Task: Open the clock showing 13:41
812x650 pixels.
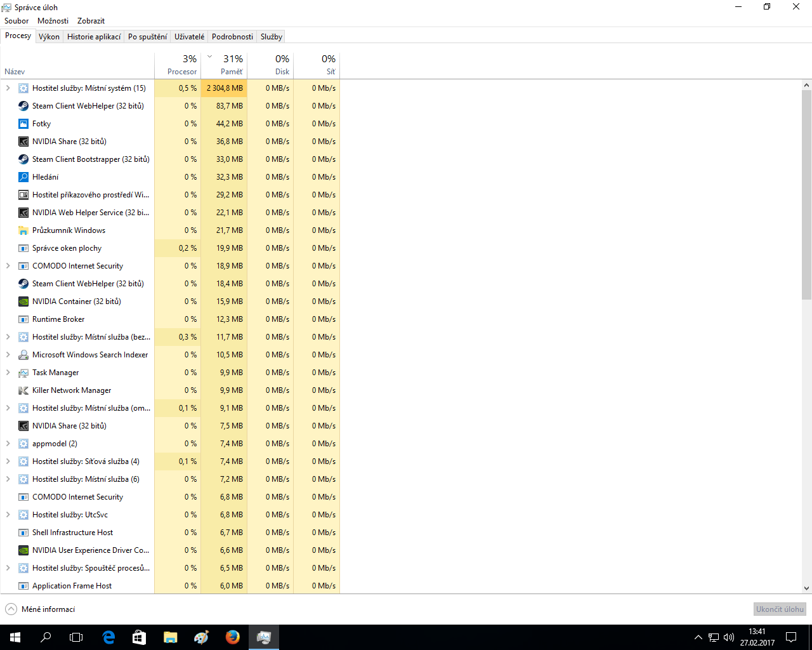Action: [x=757, y=637]
